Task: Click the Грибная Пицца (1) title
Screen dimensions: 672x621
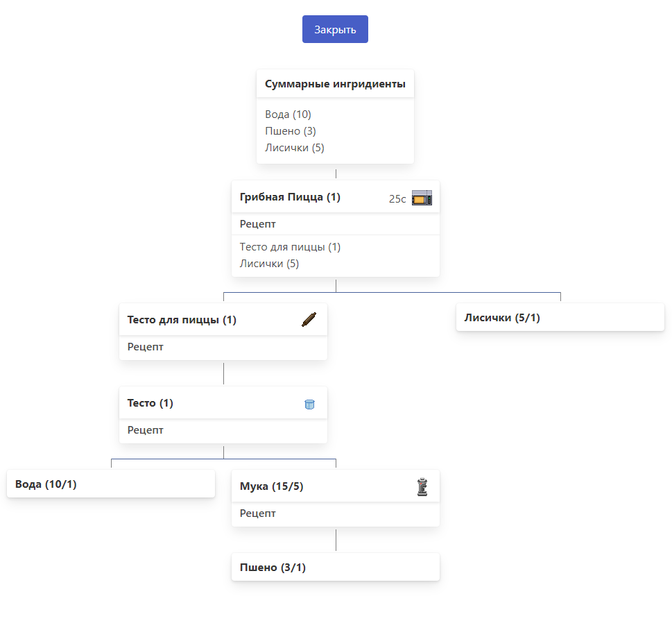Action: (x=290, y=197)
